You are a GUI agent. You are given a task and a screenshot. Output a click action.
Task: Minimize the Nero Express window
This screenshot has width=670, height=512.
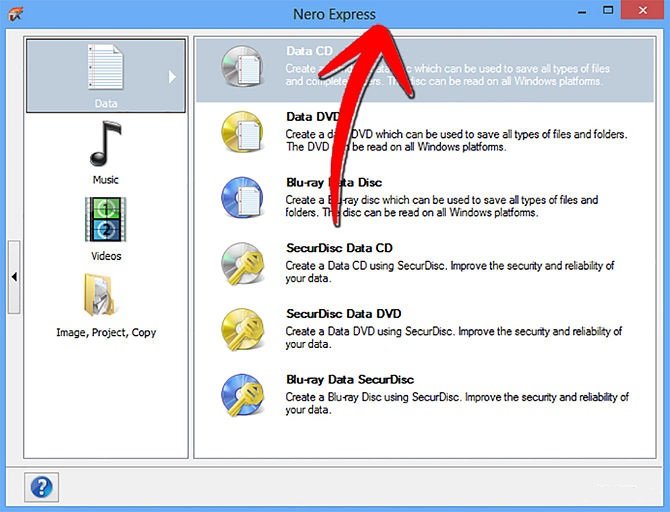click(582, 12)
